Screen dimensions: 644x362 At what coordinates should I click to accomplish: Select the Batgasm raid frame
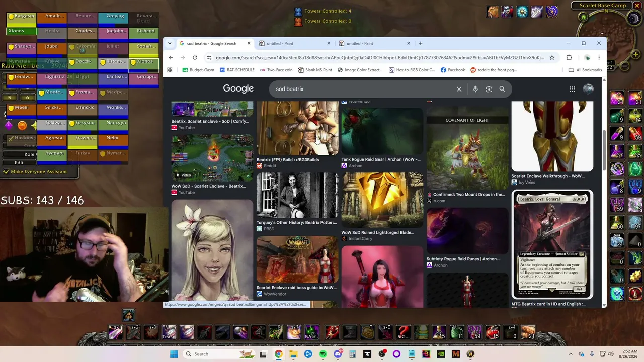[21, 19]
